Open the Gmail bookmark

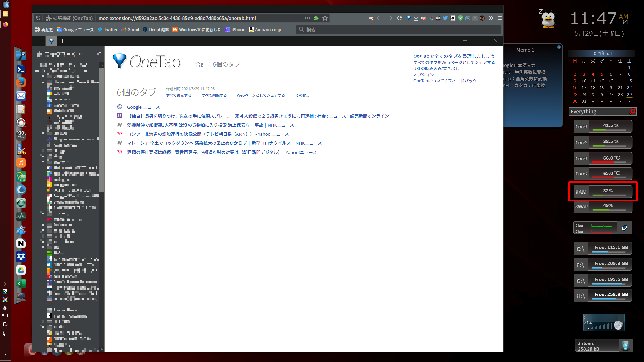click(130, 29)
